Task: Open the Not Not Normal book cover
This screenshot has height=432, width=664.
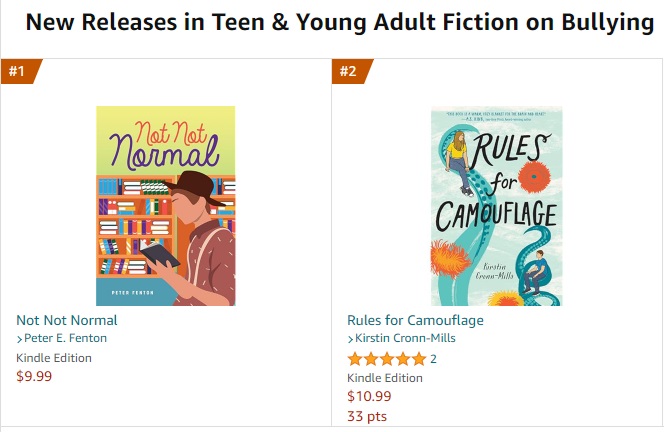Action: coord(165,205)
